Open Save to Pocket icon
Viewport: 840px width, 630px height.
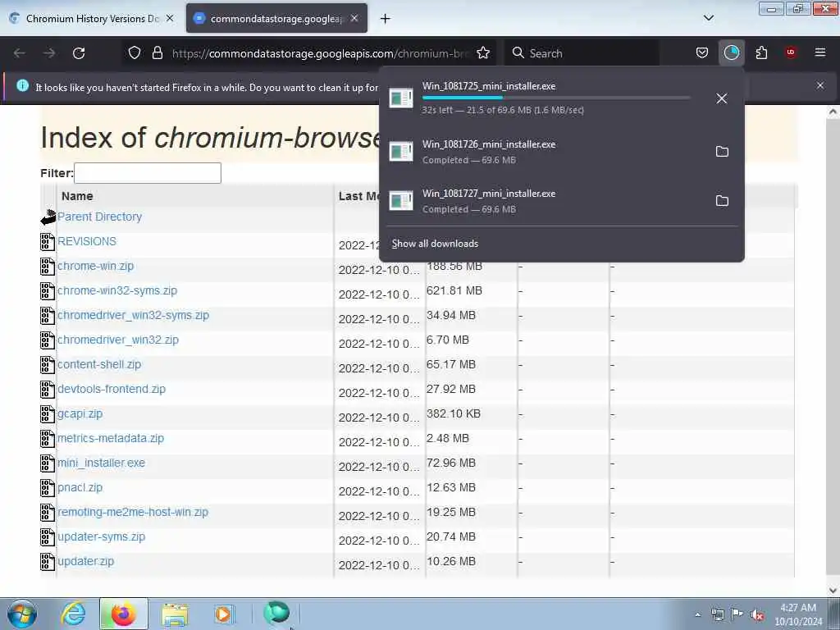point(702,53)
